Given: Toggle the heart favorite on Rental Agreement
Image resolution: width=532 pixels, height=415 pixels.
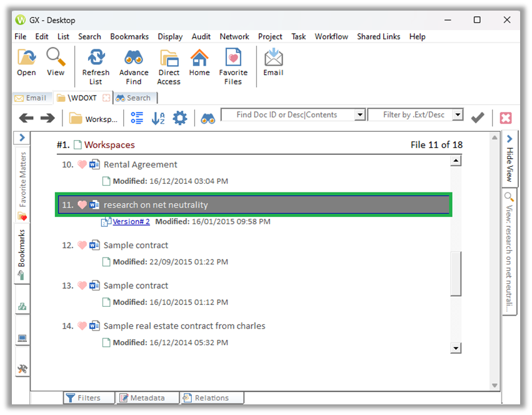Looking at the screenshot, I should (81, 164).
